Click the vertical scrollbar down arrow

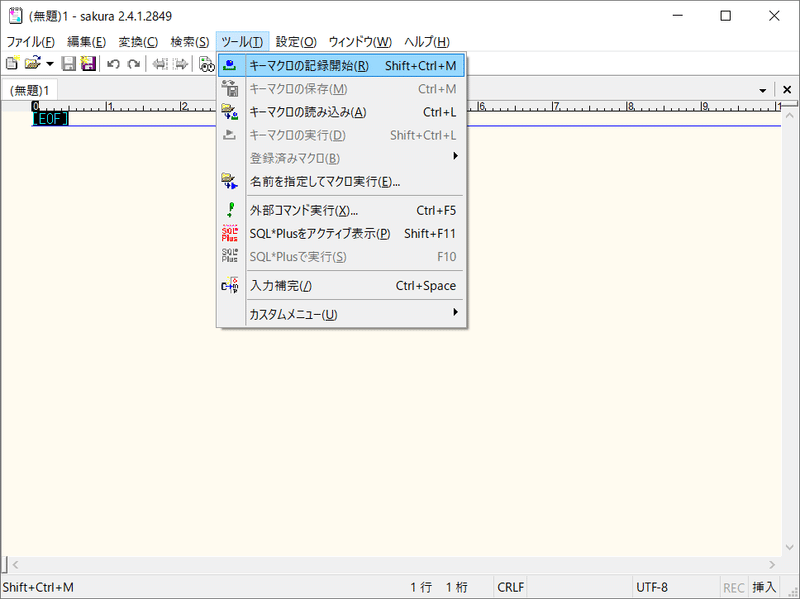[x=789, y=547]
